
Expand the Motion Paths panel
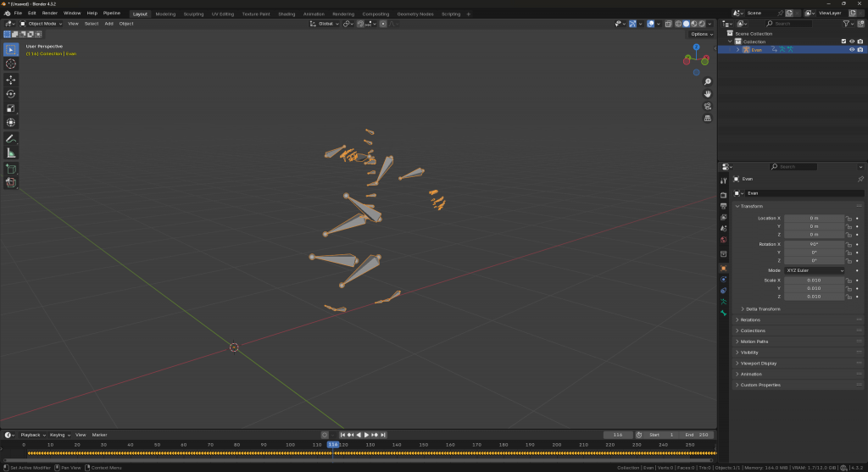[754, 342]
